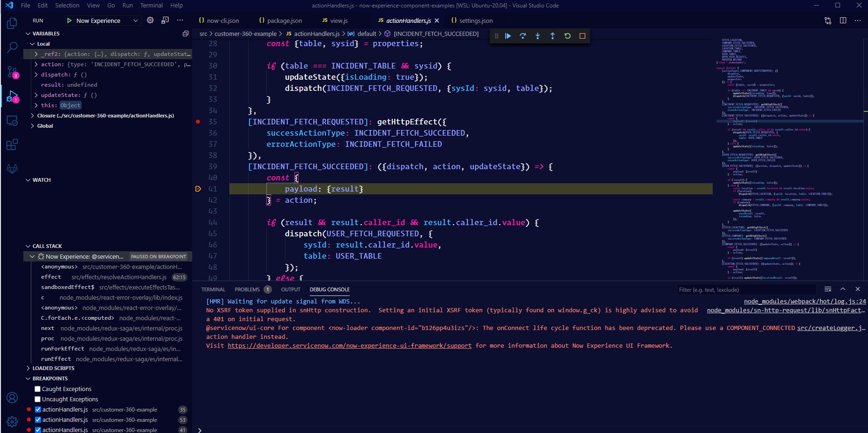The height and width of the screenshot is (433, 868).
Task: Open the Selection menu
Action: 67,6
